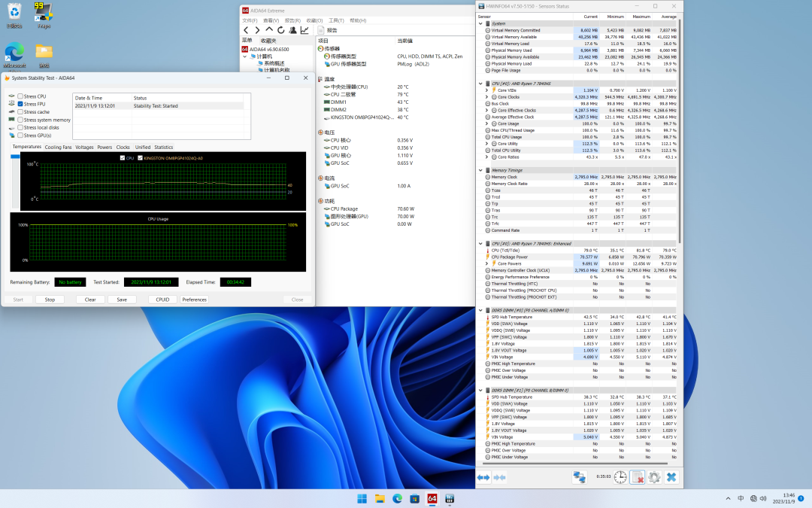Click the HWiNFO network computers icon
Screen dimensions: 812x508
coord(579,477)
